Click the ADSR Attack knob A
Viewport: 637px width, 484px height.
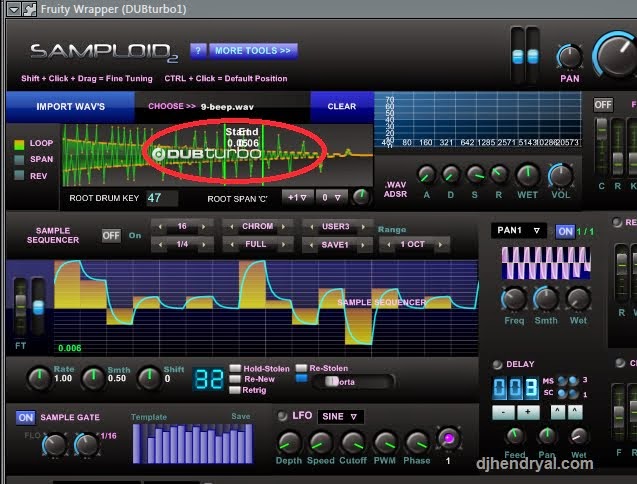426,175
